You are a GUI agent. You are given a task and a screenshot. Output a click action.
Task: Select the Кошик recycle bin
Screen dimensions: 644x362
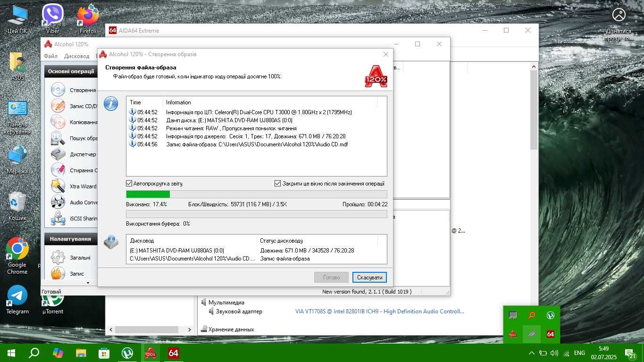(x=17, y=206)
